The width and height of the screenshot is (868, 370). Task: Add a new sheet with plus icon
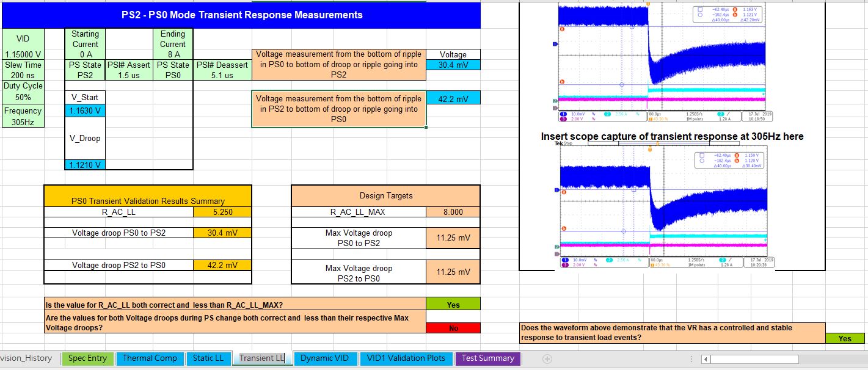pyautogui.click(x=547, y=359)
